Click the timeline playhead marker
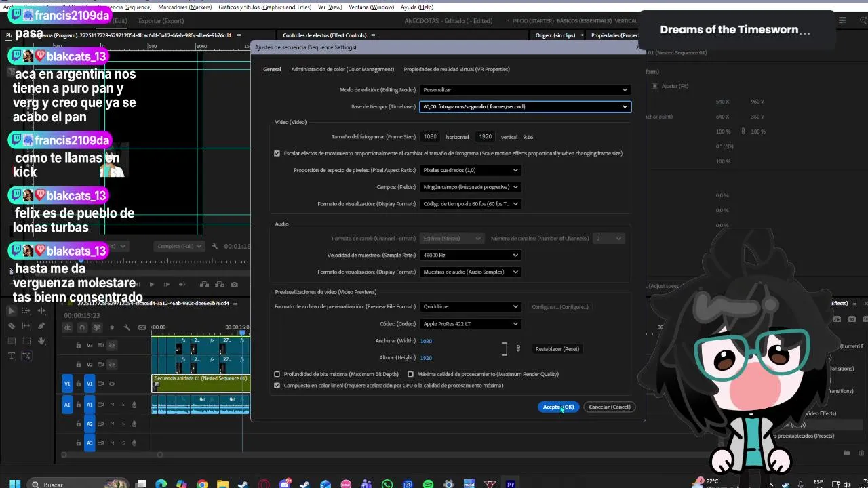 [x=242, y=333]
